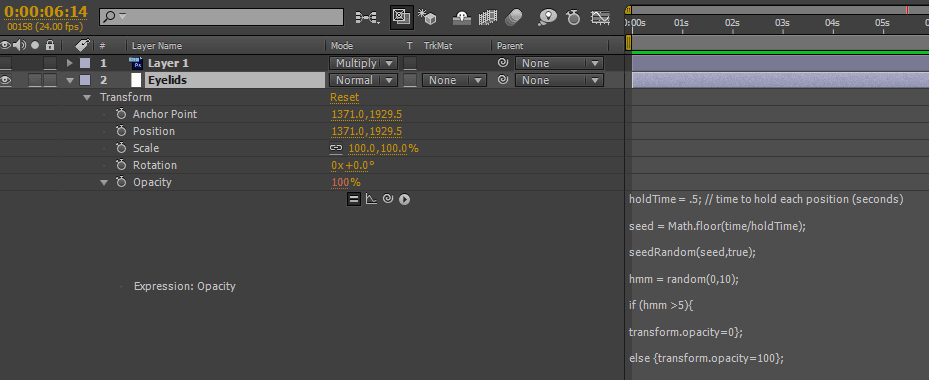The image size is (929, 380).
Task: Click Reset for Transform
Action: tap(344, 97)
